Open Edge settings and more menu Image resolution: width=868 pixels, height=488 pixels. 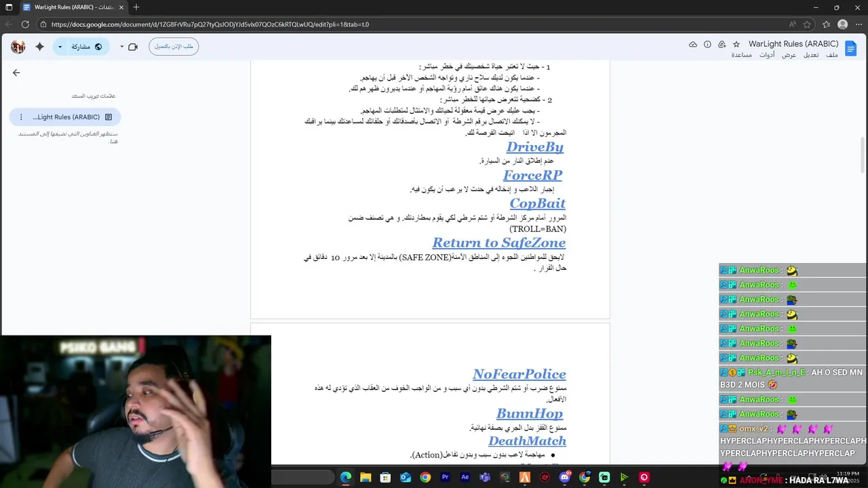pos(859,24)
